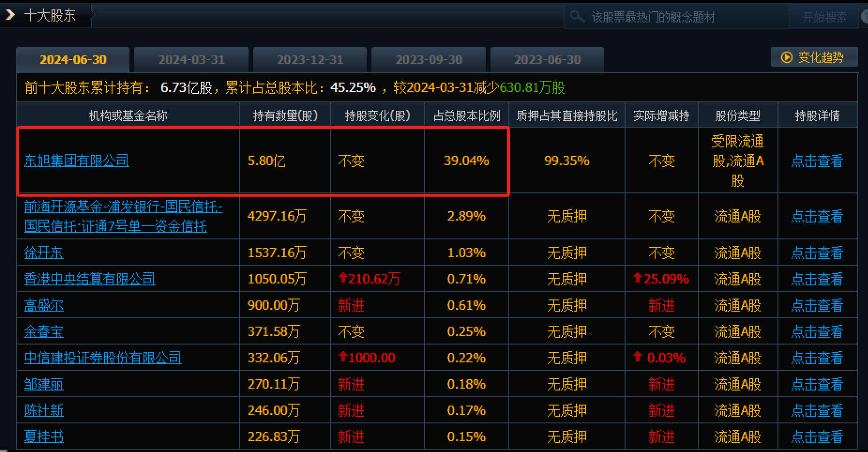Image resolution: width=868 pixels, height=452 pixels.
Task: Switch to the 2024-03-31 tab
Action: pos(191,60)
